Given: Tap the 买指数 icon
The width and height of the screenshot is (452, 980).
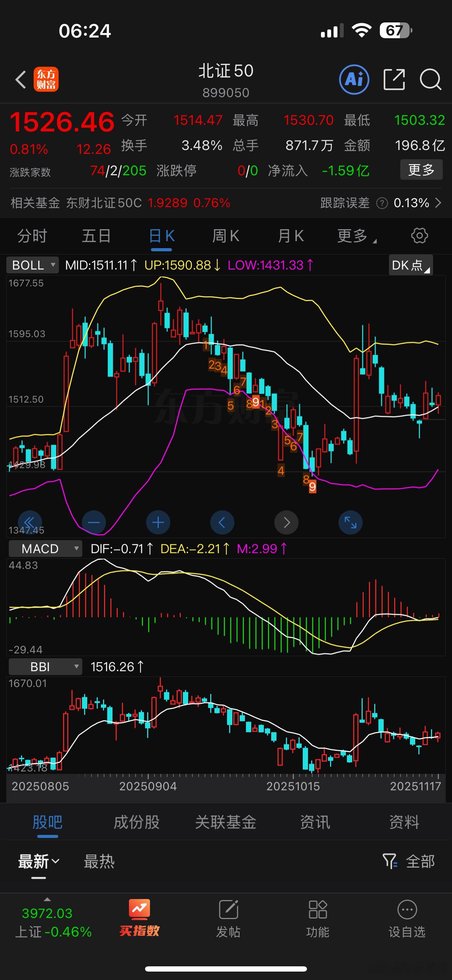Looking at the screenshot, I should pos(139,909).
